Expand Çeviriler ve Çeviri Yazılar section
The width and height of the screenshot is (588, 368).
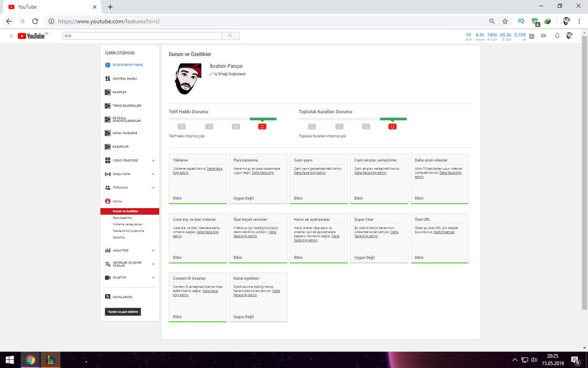153,263
